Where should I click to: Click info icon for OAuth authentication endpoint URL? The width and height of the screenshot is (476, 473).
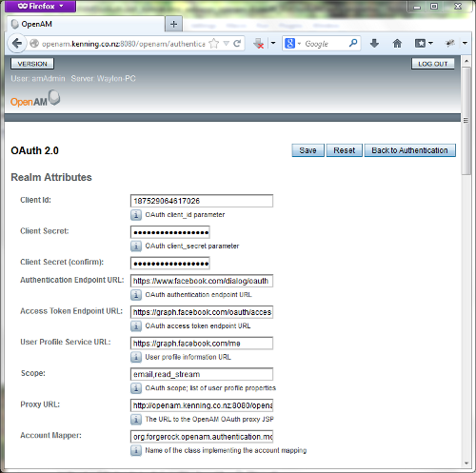136,295
